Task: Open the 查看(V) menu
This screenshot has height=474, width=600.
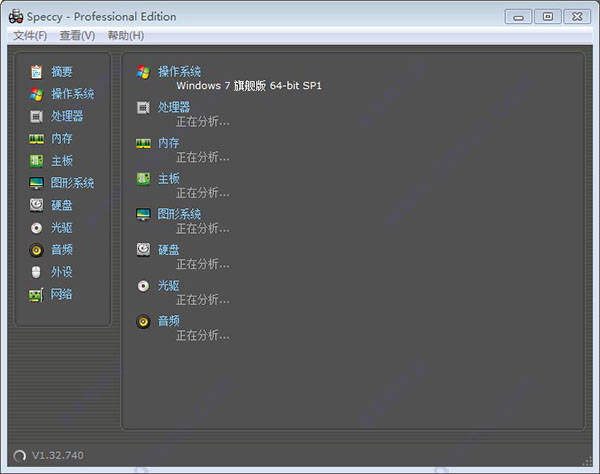Action: coord(77,36)
